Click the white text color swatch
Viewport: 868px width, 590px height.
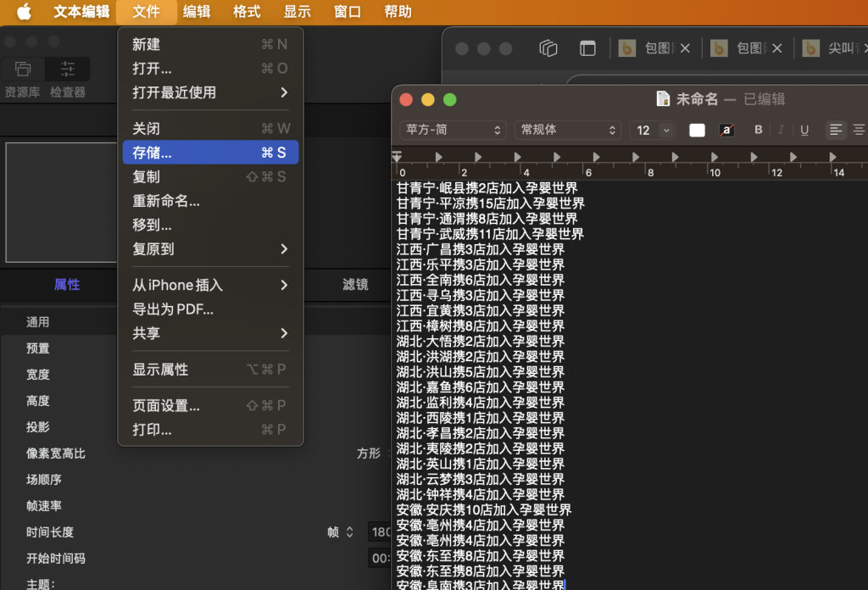point(697,130)
